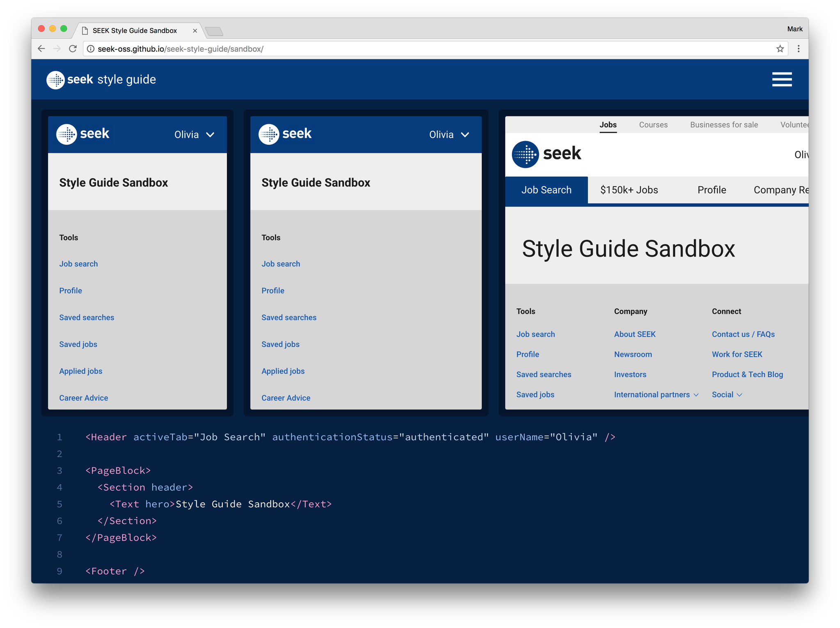Open Saved searches in desktop footer
Viewport: 840px width, 628px height.
543,375
